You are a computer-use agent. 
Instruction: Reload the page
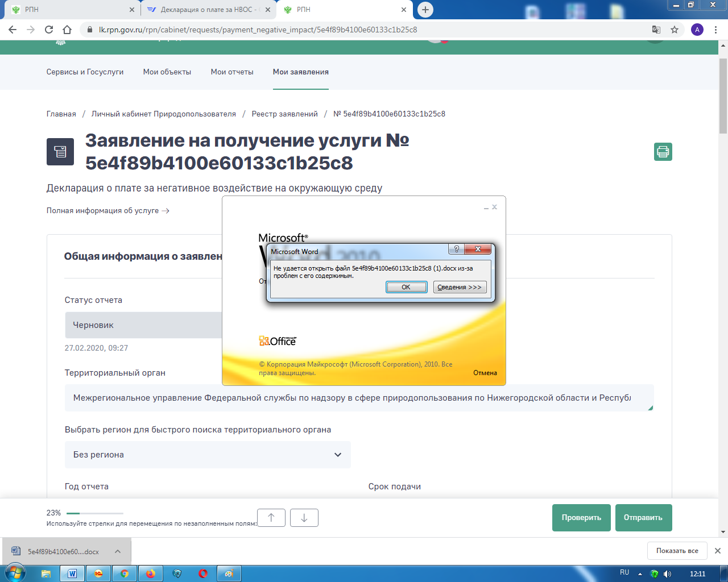click(x=49, y=30)
